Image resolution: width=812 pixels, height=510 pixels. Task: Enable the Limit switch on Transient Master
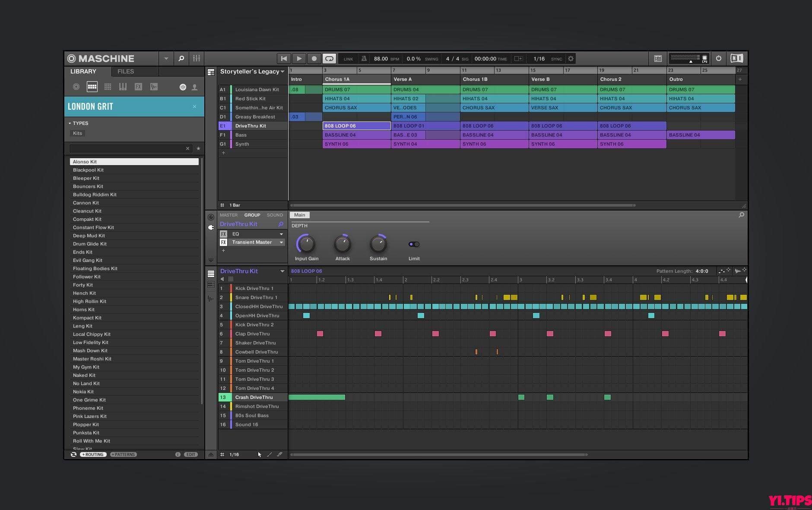point(414,244)
